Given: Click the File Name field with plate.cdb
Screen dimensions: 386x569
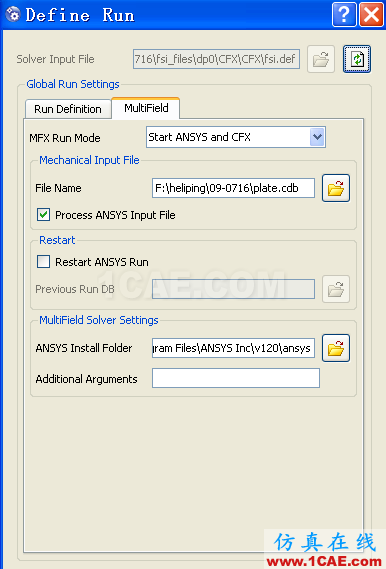Looking at the screenshot, I should click(233, 188).
